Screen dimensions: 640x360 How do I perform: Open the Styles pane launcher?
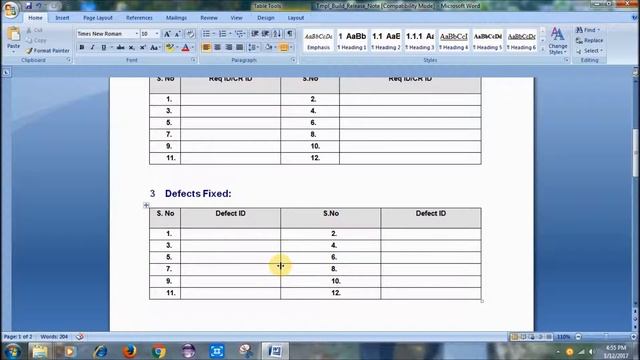(x=567, y=60)
